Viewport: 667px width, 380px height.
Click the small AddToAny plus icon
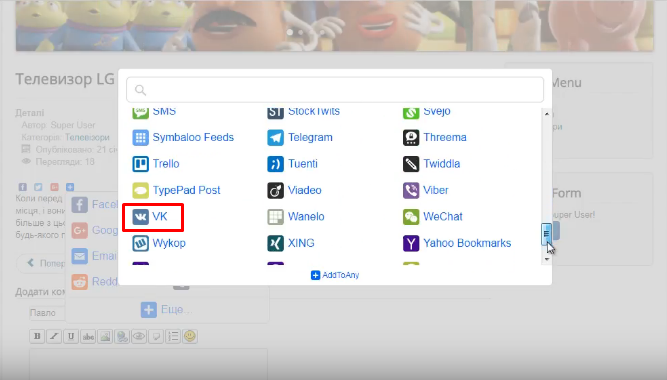pyautogui.click(x=70, y=187)
